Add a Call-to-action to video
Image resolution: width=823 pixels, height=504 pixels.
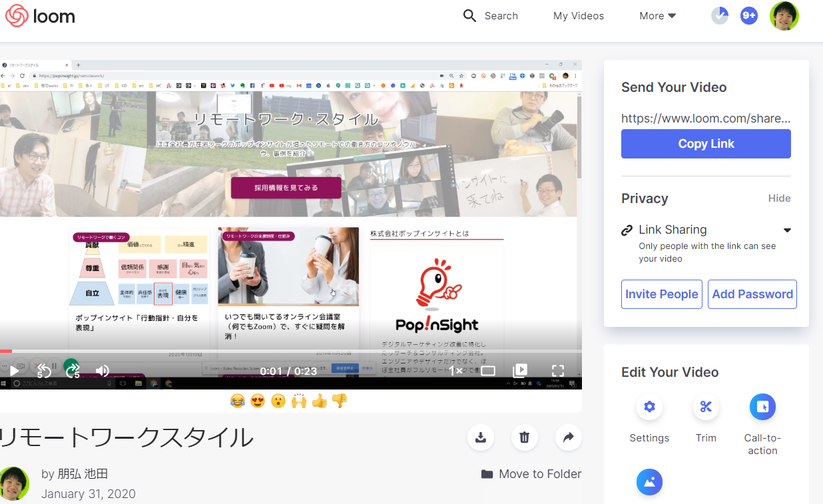click(x=762, y=407)
